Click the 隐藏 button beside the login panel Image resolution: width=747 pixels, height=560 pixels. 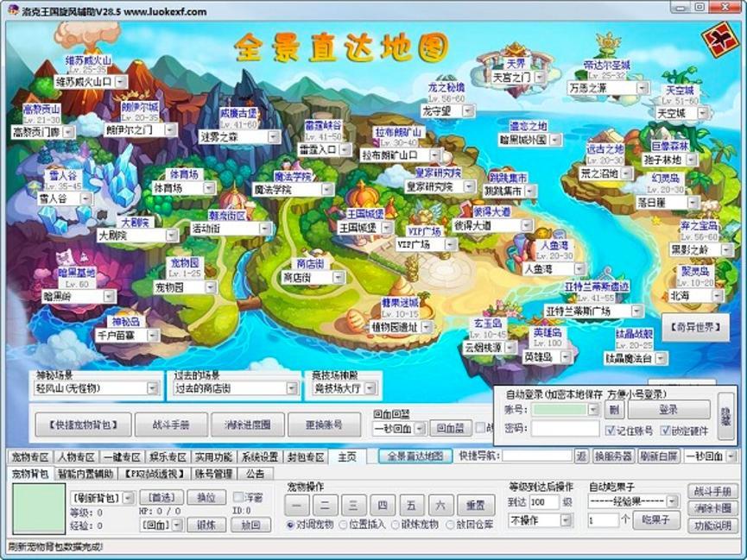(x=725, y=416)
